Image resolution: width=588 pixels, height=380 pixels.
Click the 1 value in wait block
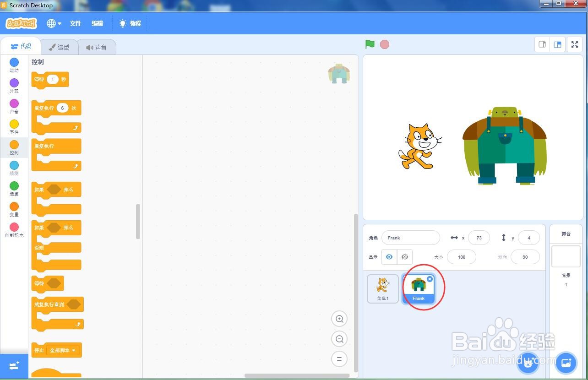[53, 79]
